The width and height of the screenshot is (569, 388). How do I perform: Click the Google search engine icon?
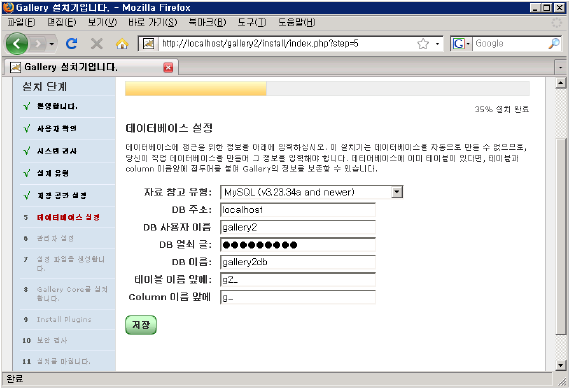click(x=458, y=44)
